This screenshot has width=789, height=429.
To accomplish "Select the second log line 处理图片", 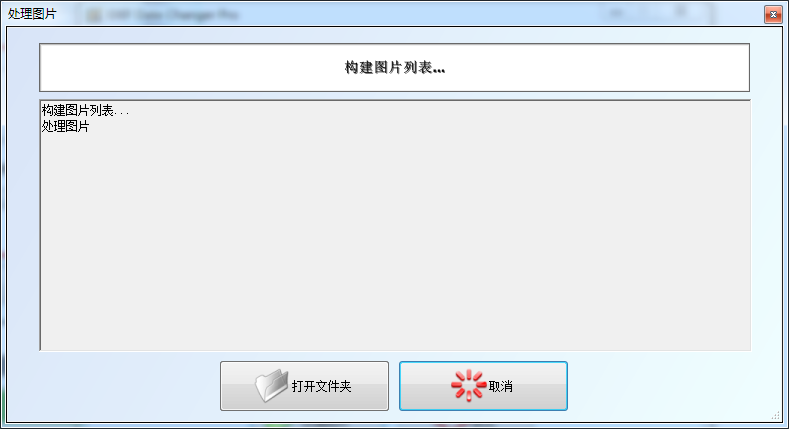I will (x=65, y=126).
